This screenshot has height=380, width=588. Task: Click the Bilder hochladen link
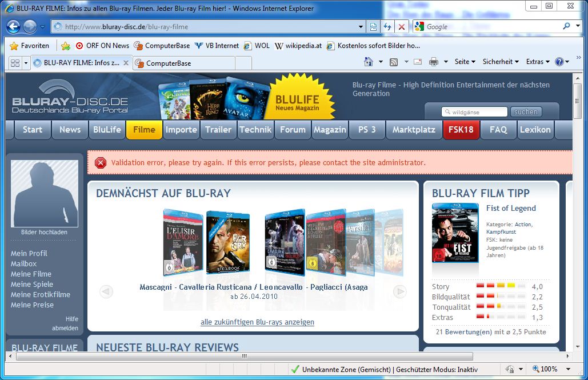pos(44,232)
